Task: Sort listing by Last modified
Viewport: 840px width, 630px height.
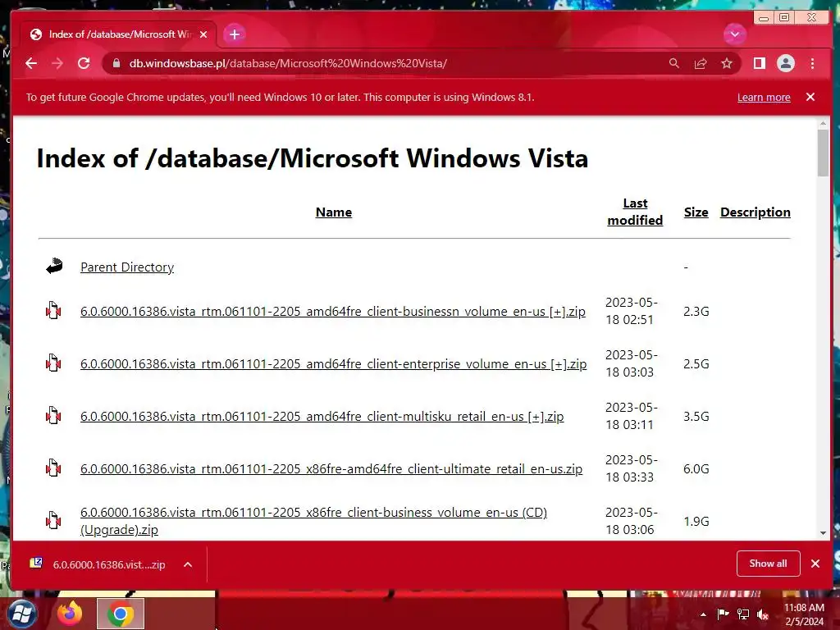Action: coord(635,212)
